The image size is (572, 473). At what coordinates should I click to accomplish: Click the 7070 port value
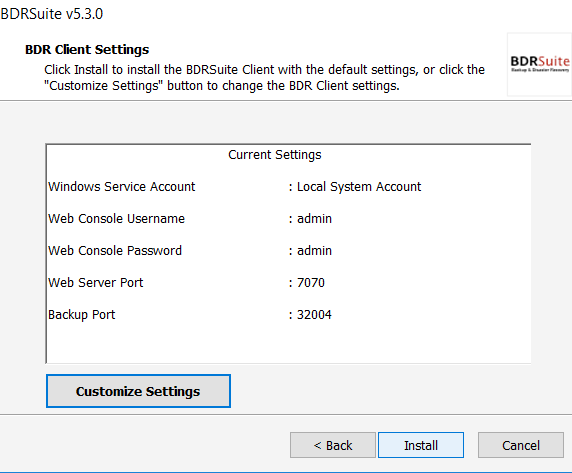click(x=310, y=283)
